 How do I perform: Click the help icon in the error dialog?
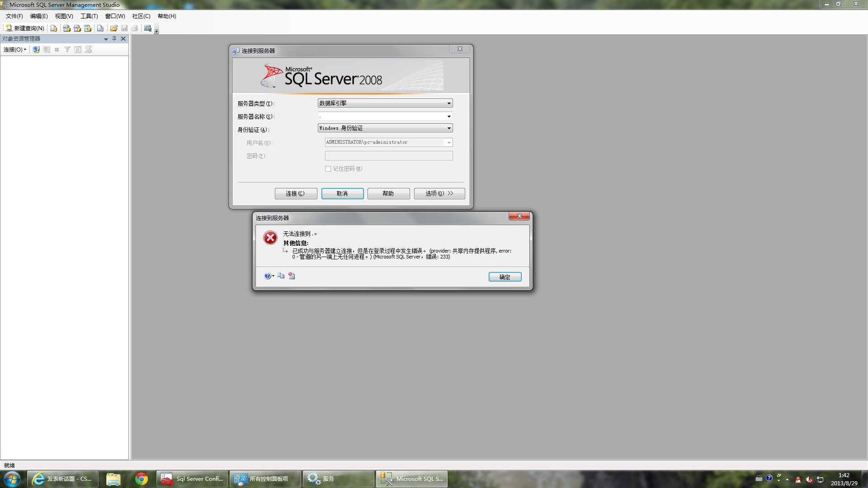point(268,276)
